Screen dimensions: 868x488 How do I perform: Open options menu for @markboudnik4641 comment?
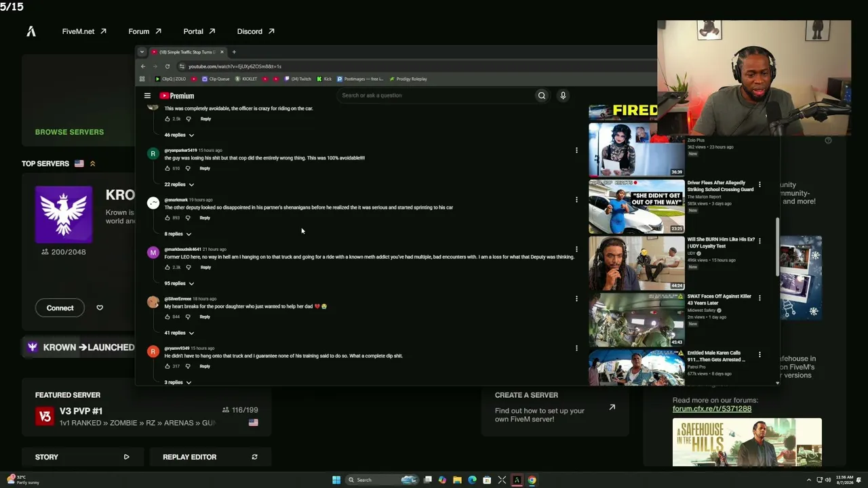pos(576,249)
